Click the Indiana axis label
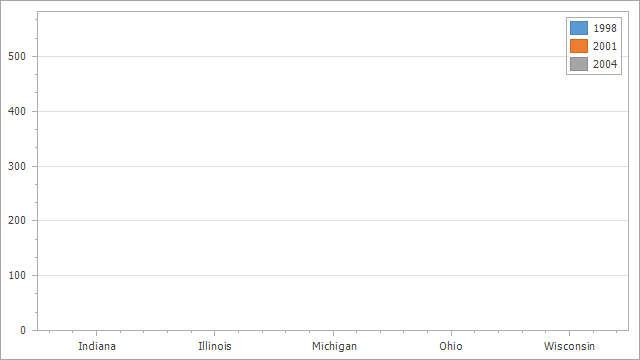Viewport: 640px width, 360px height. pyautogui.click(x=97, y=346)
